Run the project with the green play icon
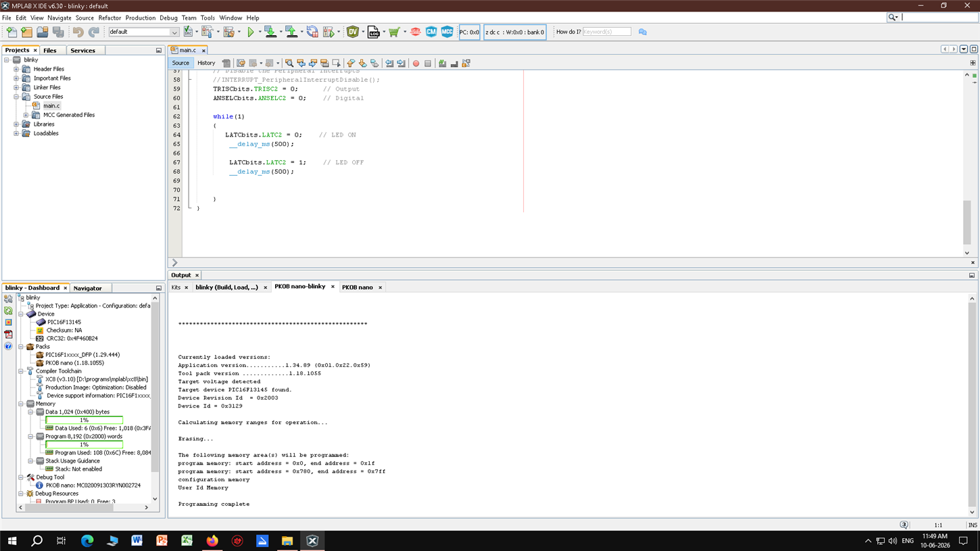 251,32
